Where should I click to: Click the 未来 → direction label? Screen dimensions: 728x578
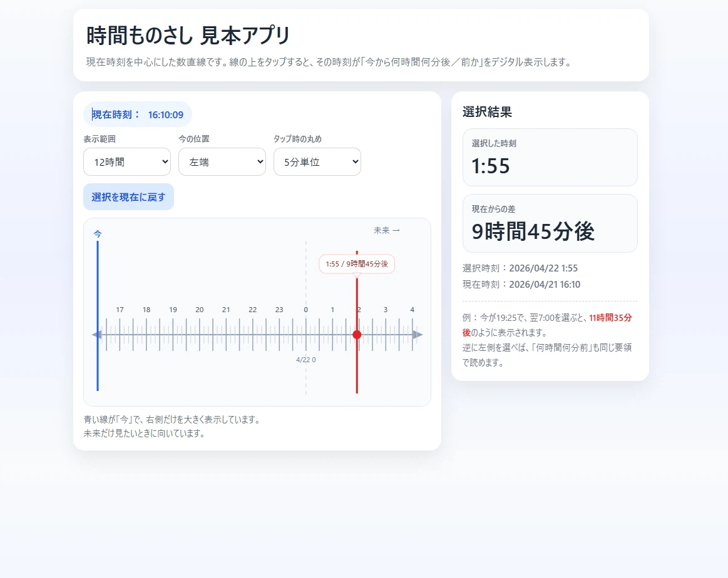(x=387, y=230)
